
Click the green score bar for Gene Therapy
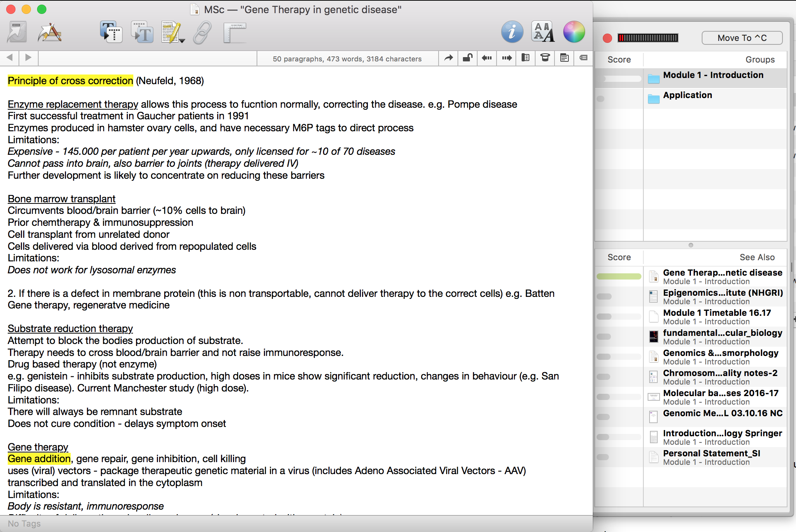click(619, 276)
